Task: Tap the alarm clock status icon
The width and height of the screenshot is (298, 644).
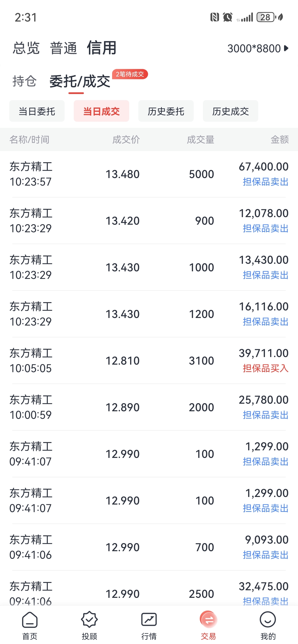Action: pyautogui.click(x=228, y=17)
